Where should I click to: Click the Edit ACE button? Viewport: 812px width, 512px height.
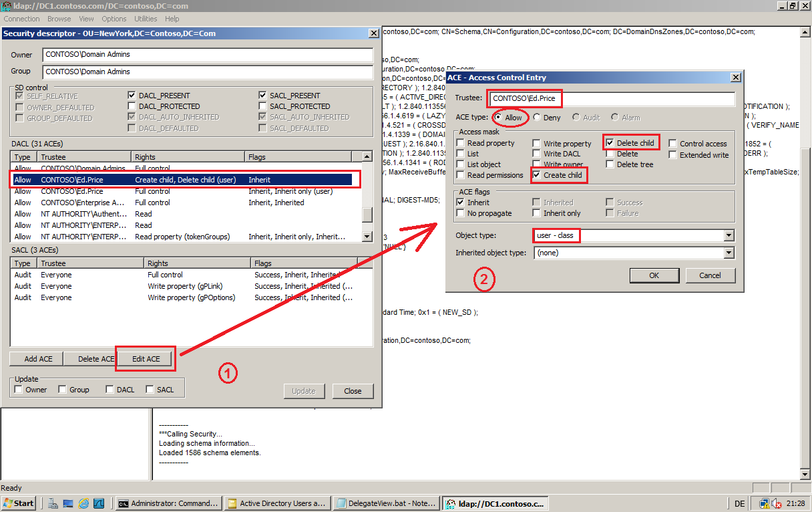pyautogui.click(x=146, y=359)
